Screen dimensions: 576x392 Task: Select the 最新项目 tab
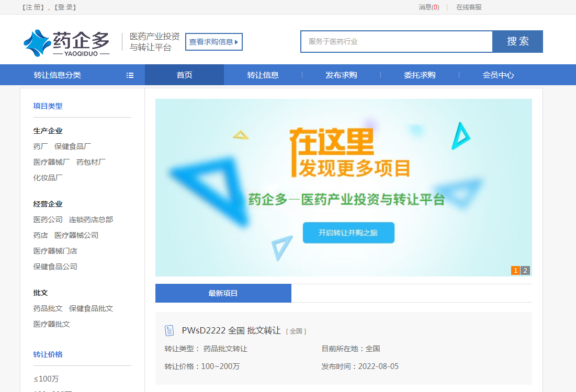tap(223, 293)
